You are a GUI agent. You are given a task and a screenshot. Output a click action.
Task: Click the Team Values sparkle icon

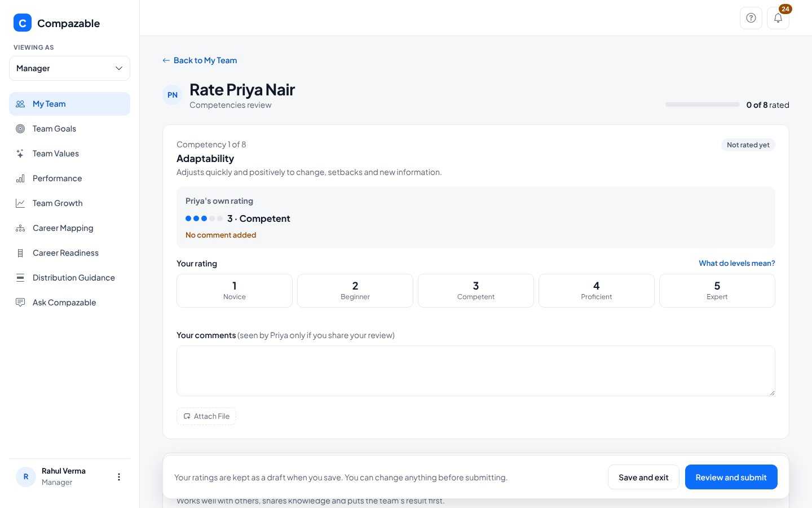pos(20,154)
